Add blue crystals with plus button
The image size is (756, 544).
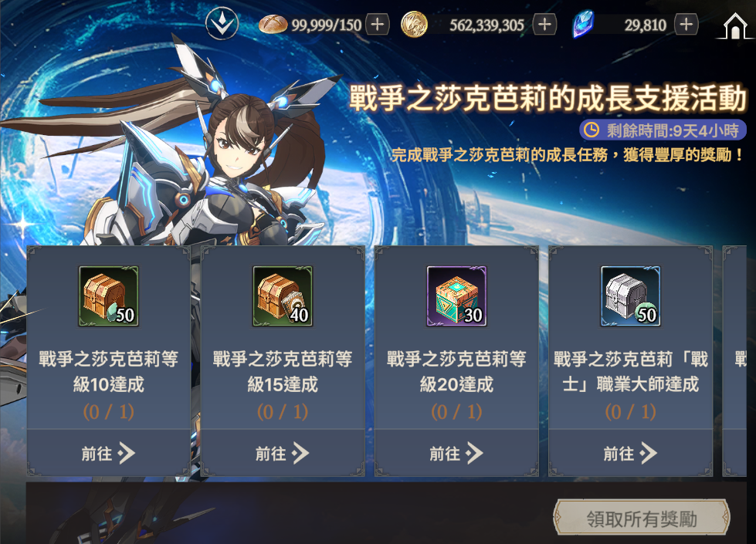tap(686, 24)
